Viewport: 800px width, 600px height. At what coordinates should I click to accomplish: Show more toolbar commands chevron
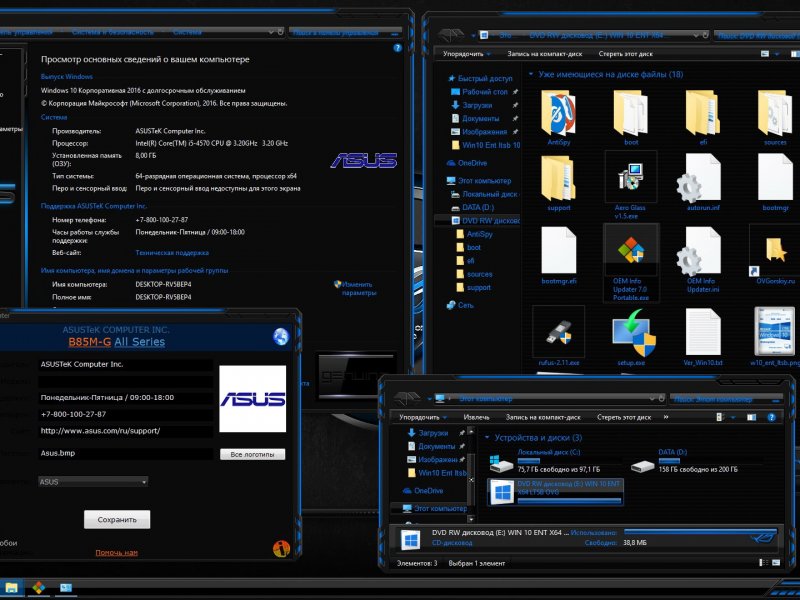click(x=666, y=417)
